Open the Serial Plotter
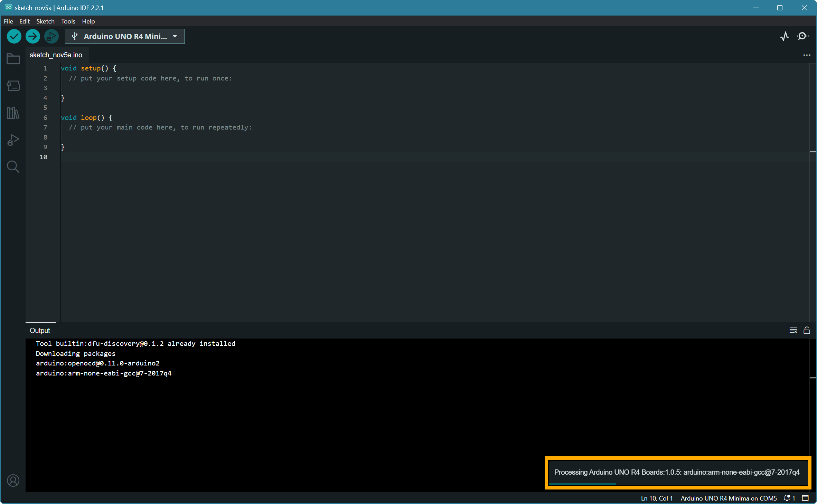The image size is (817, 504). (785, 36)
